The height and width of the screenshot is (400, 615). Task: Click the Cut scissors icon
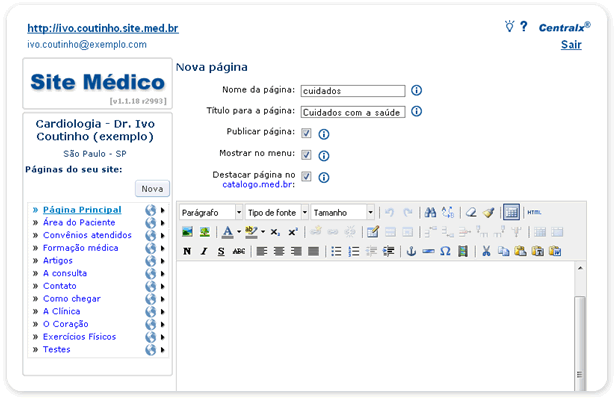486,251
